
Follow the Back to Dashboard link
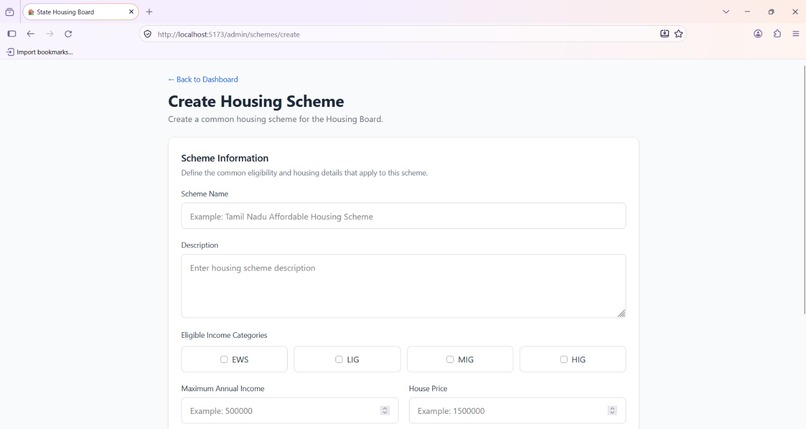click(203, 79)
